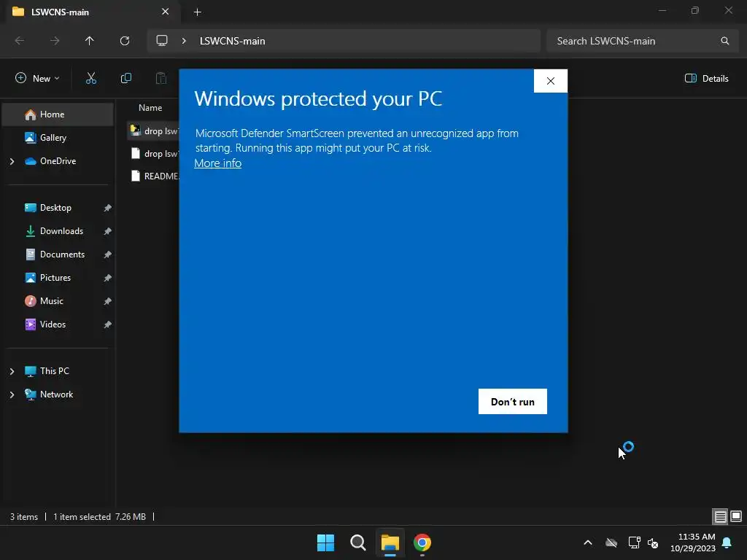This screenshot has height=560, width=747.
Task: Click the pin icon next to Documents
Action: [108, 254]
